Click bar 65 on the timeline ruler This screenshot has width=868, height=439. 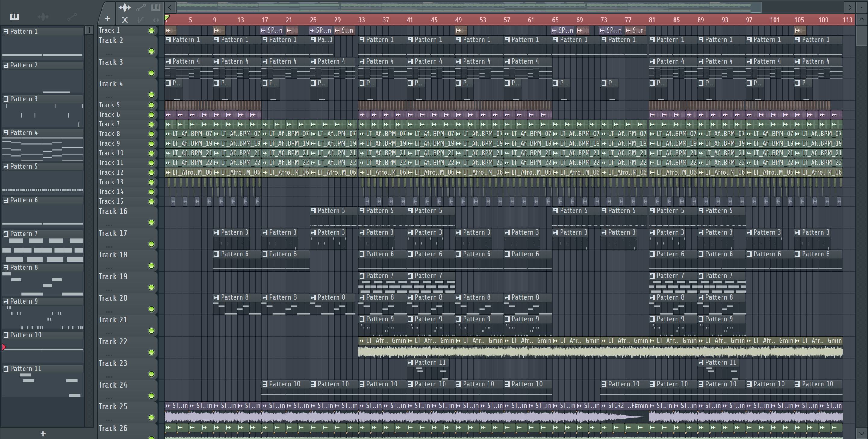click(x=555, y=20)
